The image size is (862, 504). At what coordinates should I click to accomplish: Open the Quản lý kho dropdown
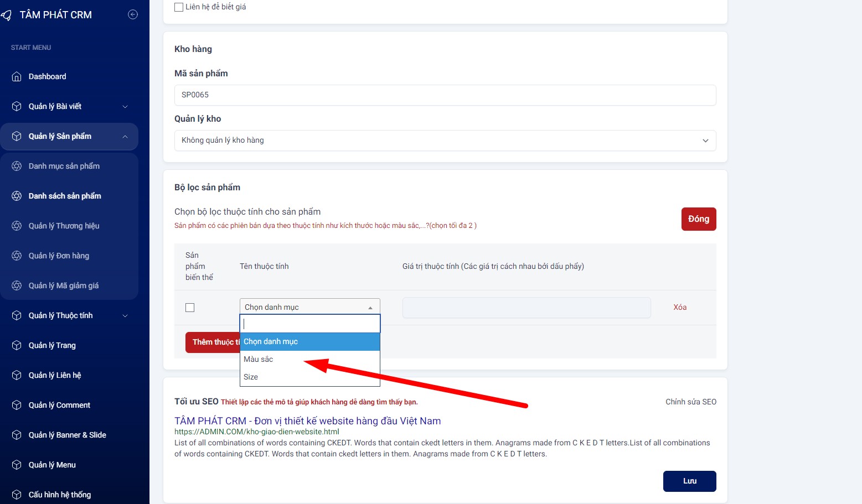pyautogui.click(x=445, y=141)
